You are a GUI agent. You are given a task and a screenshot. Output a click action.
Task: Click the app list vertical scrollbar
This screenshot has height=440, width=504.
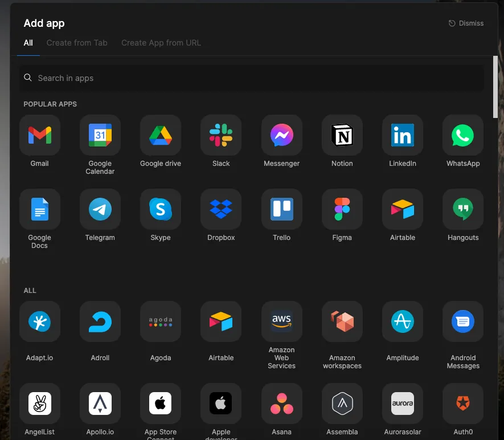(495, 87)
